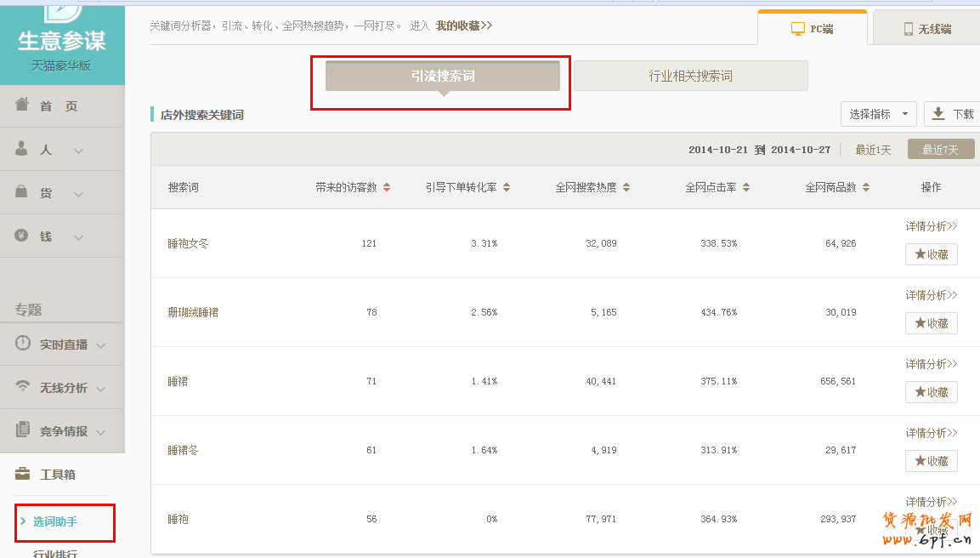980x558 pixels.
Task: Favorite the 睡袍女冬 keyword with 收藏
Action: coord(931,254)
